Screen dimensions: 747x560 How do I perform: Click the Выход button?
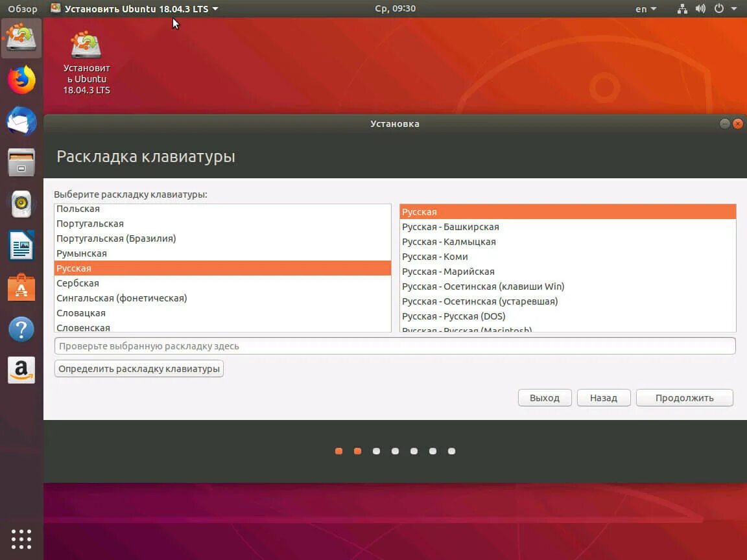(x=545, y=397)
